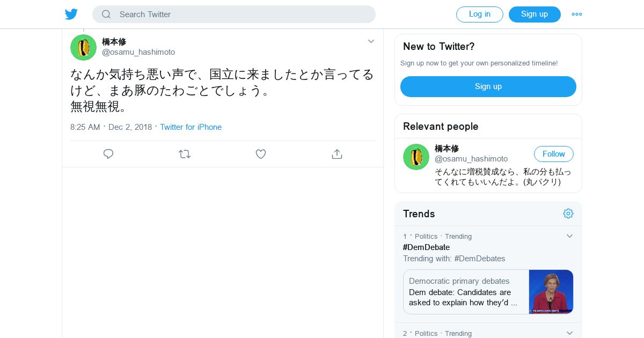The height and width of the screenshot is (338, 644).
Task: Click the search magnifier icon
Action: pyautogui.click(x=106, y=14)
